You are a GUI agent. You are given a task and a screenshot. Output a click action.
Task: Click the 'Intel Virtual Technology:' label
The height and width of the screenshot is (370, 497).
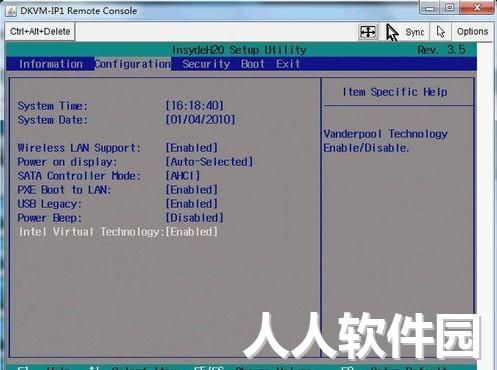click(92, 232)
